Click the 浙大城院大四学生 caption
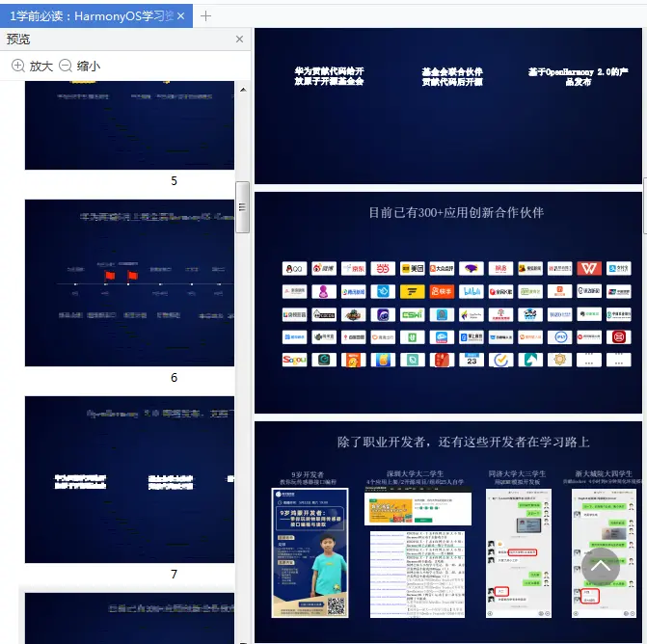This screenshot has height=644, width=647. [x=604, y=474]
